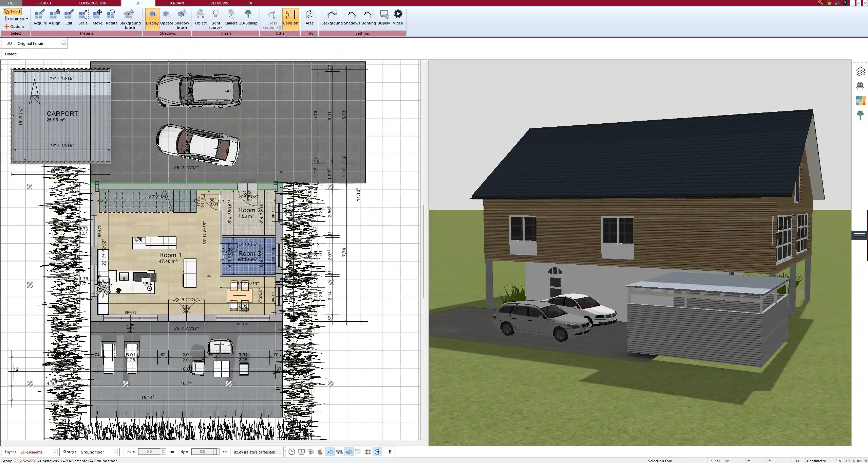Start the Video tool
The height and width of the screenshot is (463, 868).
398,18
